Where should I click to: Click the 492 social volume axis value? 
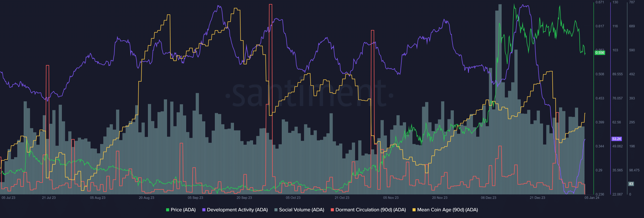coord(632,74)
